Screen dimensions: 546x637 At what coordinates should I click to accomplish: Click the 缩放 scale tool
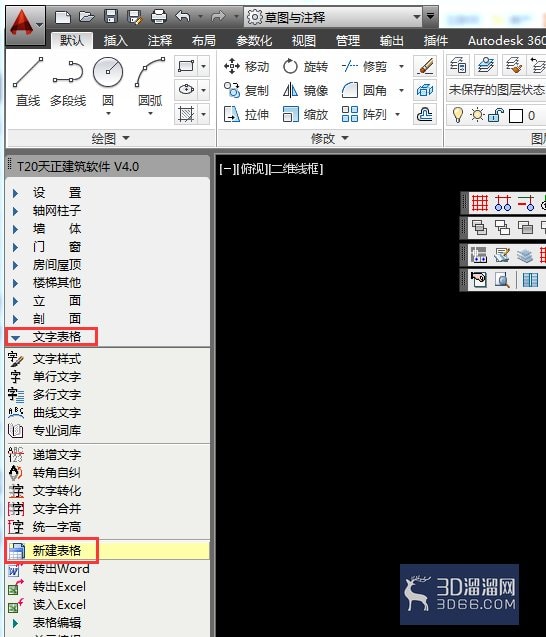305,114
